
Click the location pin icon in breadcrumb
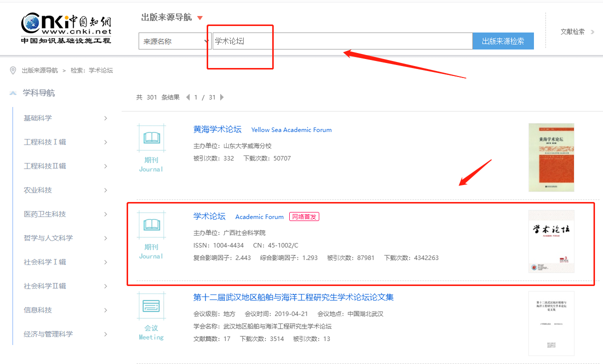(x=13, y=70)
